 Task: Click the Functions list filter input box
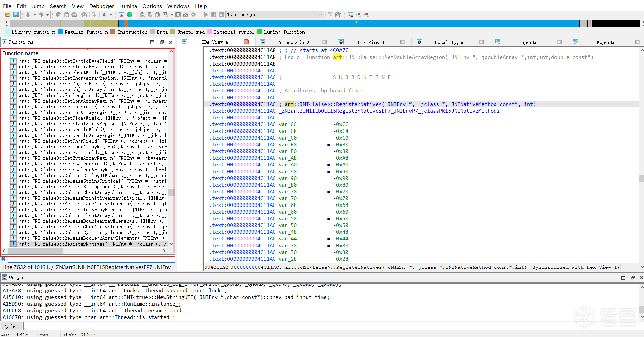[91, 259]
